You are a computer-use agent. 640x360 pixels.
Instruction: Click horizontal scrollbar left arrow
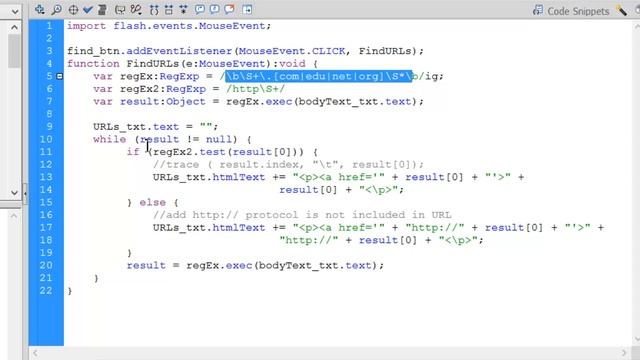[x=35, y=353]
